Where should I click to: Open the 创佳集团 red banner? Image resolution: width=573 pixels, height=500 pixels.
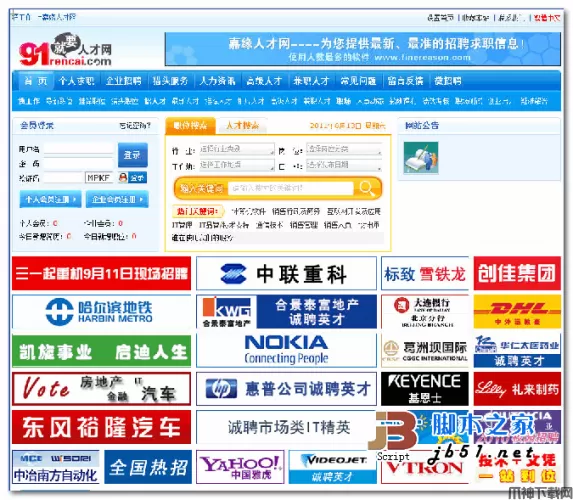tap(517, 273)
